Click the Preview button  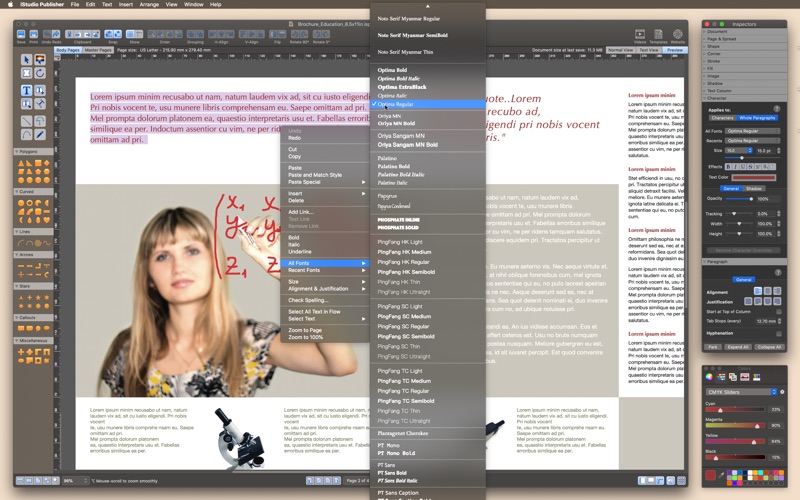point(674,50)
